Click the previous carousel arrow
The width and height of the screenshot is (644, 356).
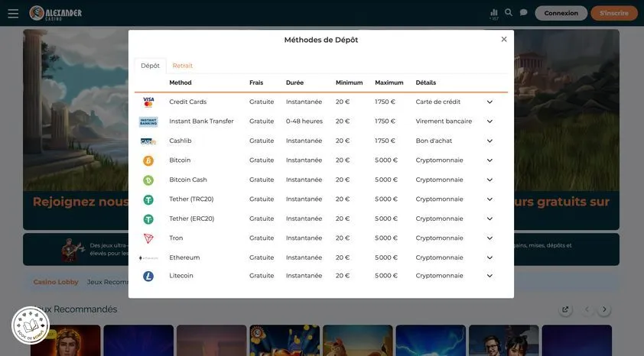[x=587, y=309]
